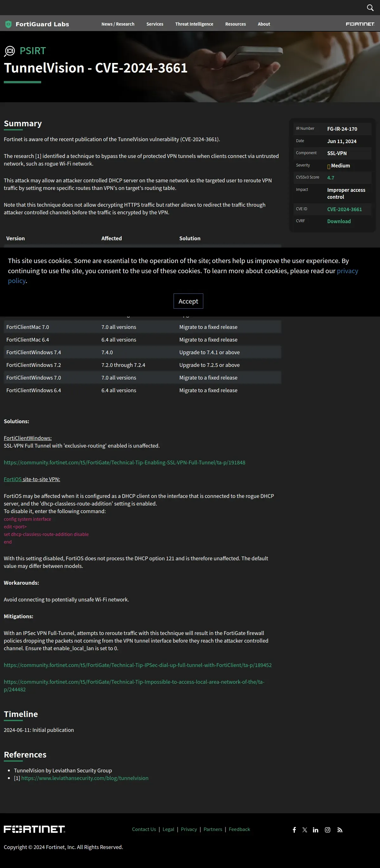The height and width of the screenshot is (868, 380).
Task: Open Threat Intelligence menu
Action: pyautogui.click(x=194, y=24)
